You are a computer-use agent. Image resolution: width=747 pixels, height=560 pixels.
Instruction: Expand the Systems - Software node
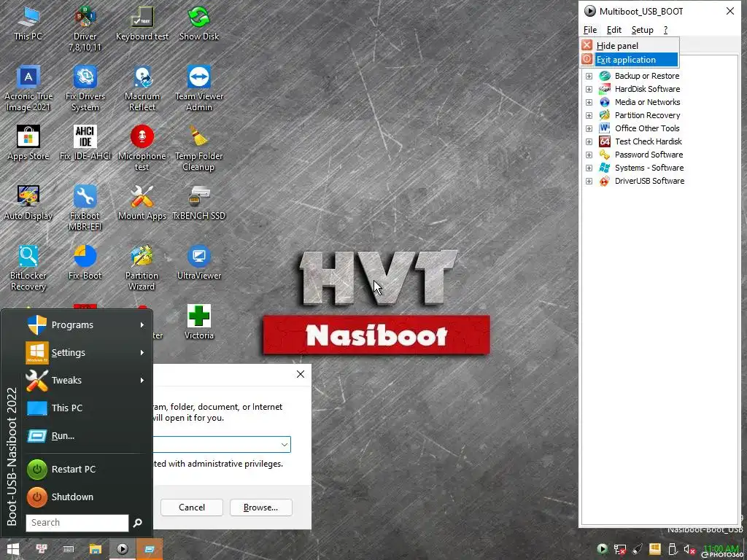[589, 168]
